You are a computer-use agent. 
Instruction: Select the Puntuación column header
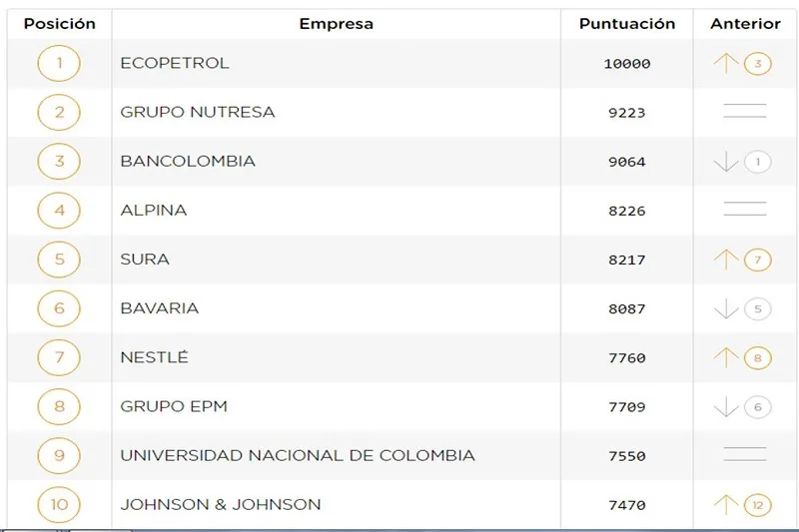[x=627, y=23]
